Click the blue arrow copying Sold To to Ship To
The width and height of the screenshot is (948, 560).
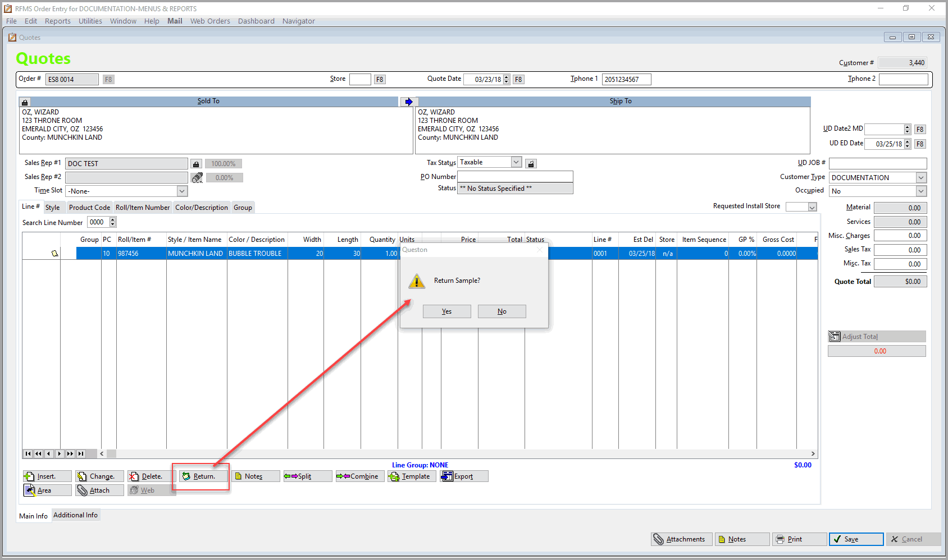(x=409, y=101)
